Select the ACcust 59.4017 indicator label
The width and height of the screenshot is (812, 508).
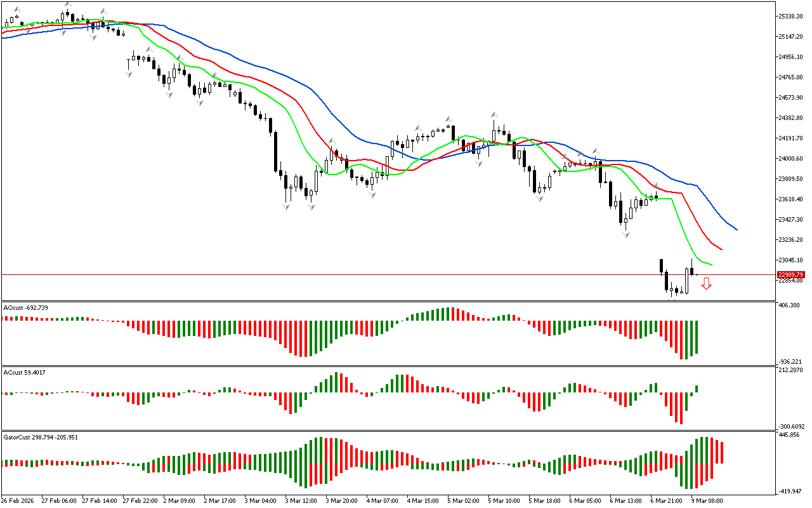tap(24, 372)
